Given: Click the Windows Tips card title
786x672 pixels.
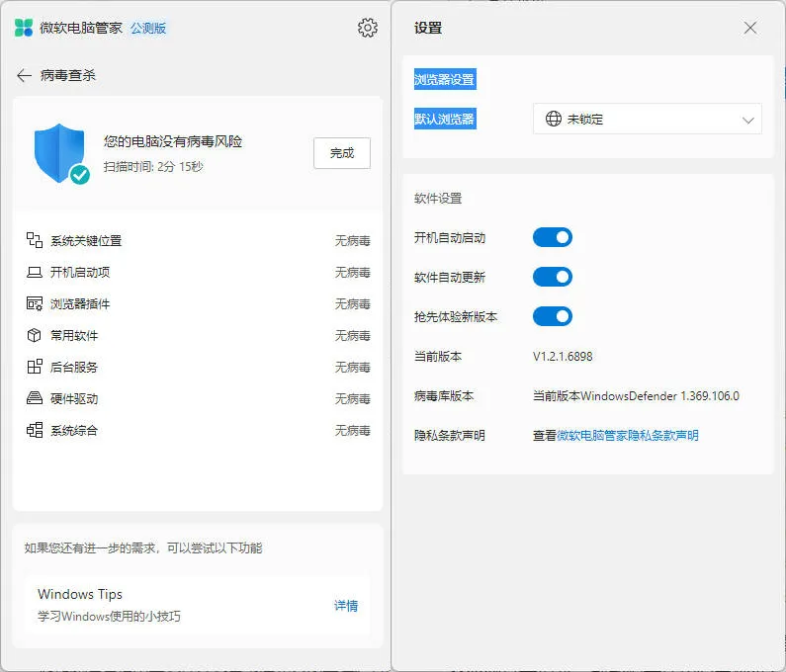Looking at the screenshot, I should click(80, 594).
